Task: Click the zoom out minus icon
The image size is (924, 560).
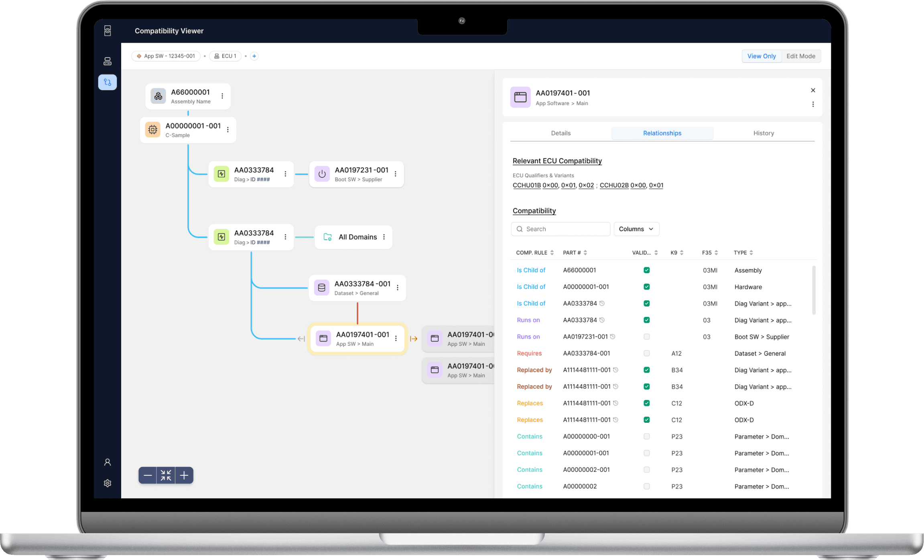Action: point(148,475)
